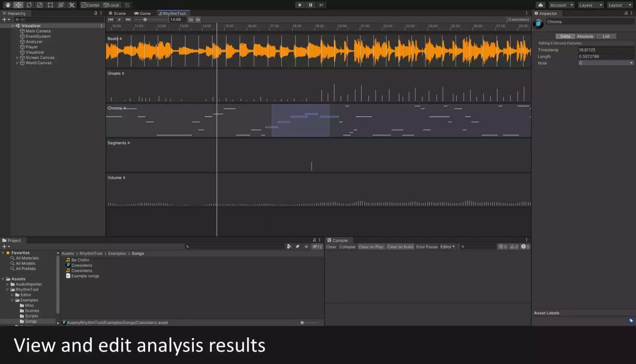Viewport: 636px width, 364px height.
Task: Click the asset labels tag icon
Action: coord(631,321)
